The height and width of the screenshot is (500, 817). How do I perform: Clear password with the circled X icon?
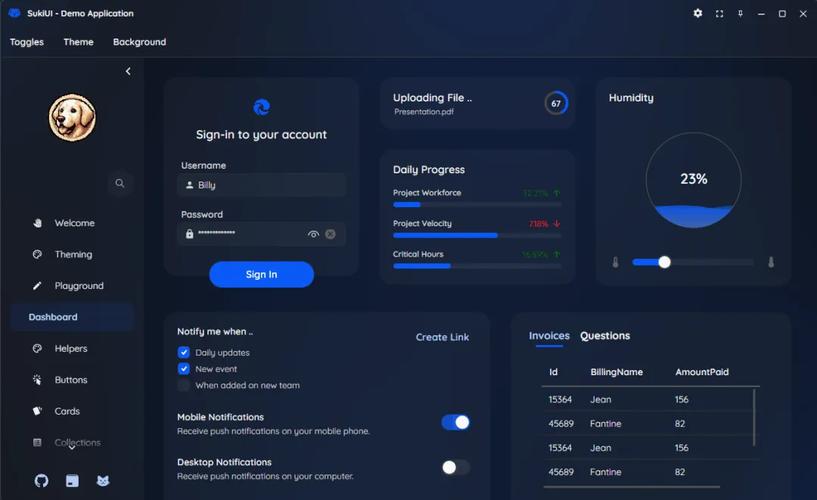330,234
